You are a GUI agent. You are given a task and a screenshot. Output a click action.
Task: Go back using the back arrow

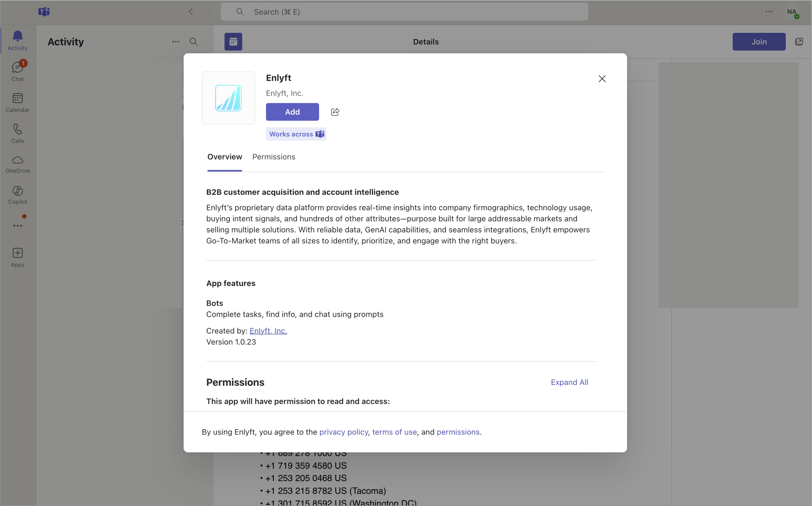191,12
